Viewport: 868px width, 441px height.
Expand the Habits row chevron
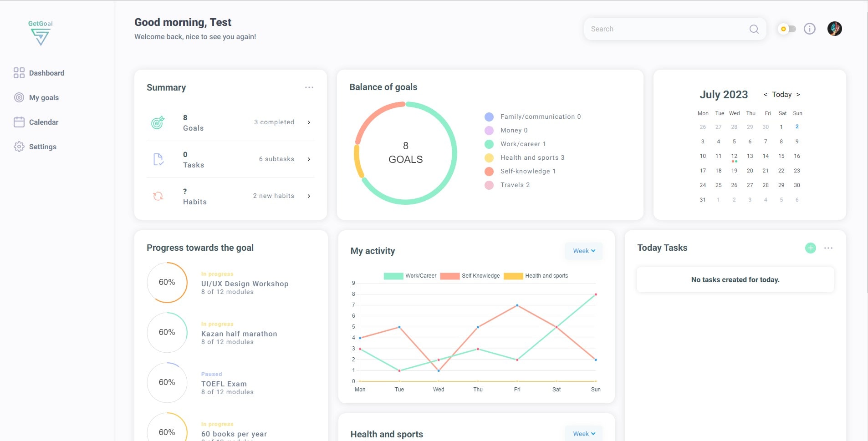pyautogui.click(x=309, y=196)
